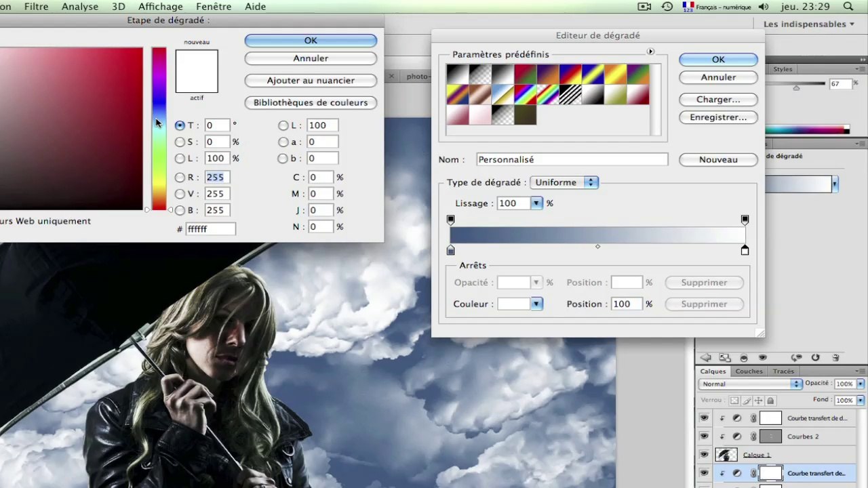This screenshot has height=488, width=868.
Task: Click the left opacity stop above gradient bar
Action: point(451,220)
